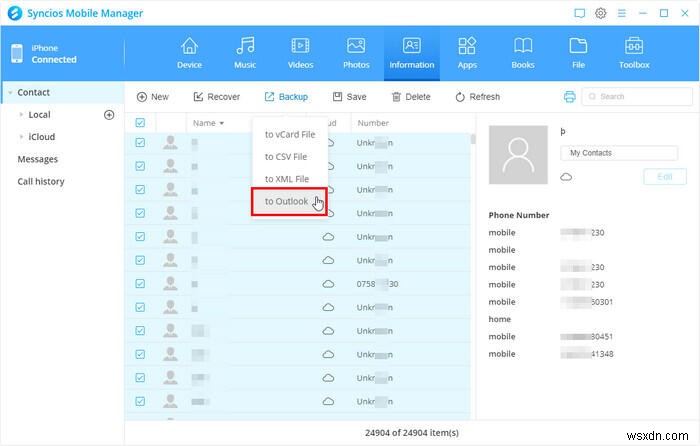The image size is (700, 446).
Task: Expand the iCloud contacts node
Action: pos(21,137)
